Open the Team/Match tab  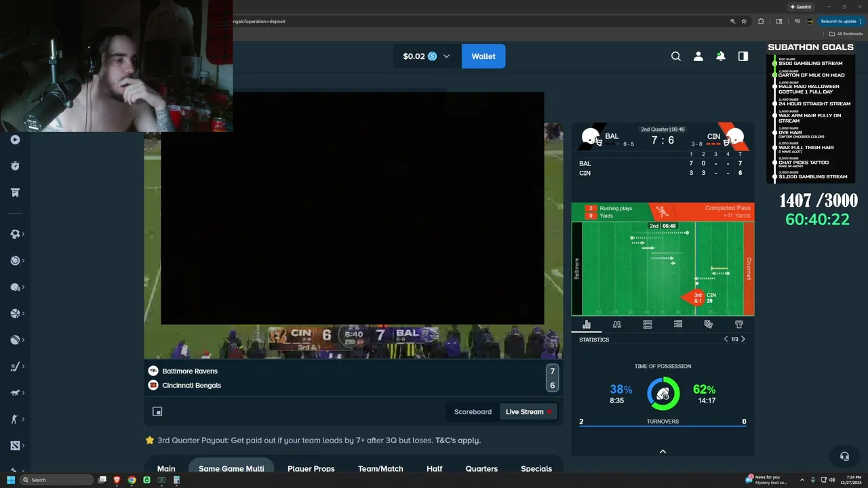pos(380,468)
